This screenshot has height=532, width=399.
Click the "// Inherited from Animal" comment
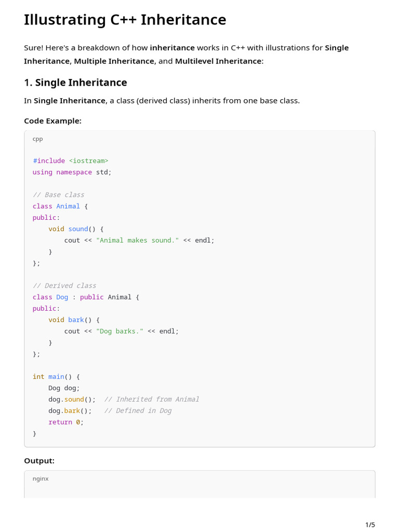point(152,400)
